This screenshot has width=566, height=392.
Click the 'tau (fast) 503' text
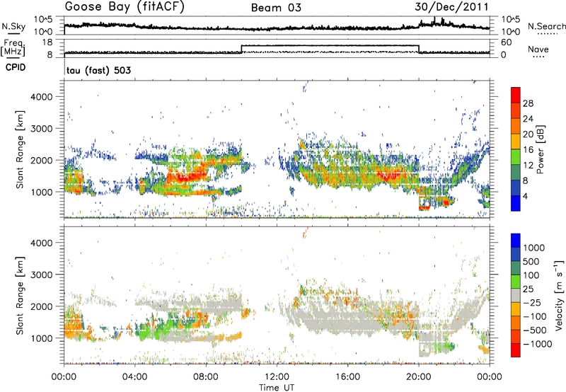pos(98,70)
